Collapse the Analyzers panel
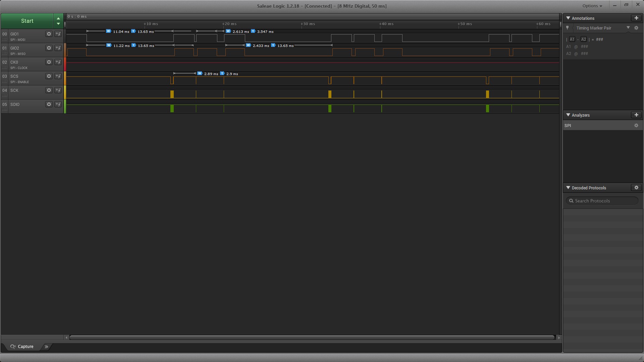This screenshot has height=362, width=644. 568,115
